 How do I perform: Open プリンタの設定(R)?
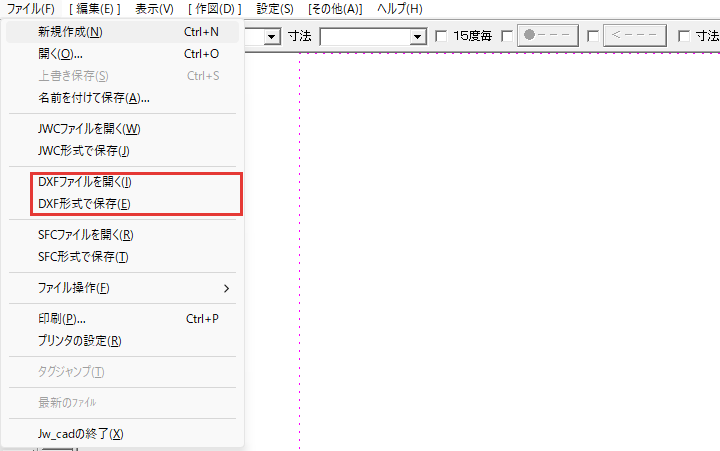(123, 341)
